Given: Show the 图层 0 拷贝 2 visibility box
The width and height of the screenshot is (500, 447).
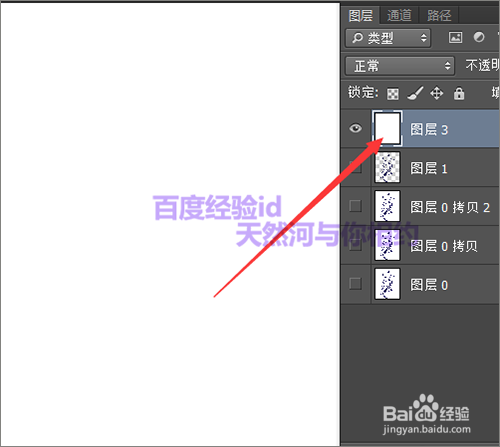Looking at the screenshot, I should 356,206.
